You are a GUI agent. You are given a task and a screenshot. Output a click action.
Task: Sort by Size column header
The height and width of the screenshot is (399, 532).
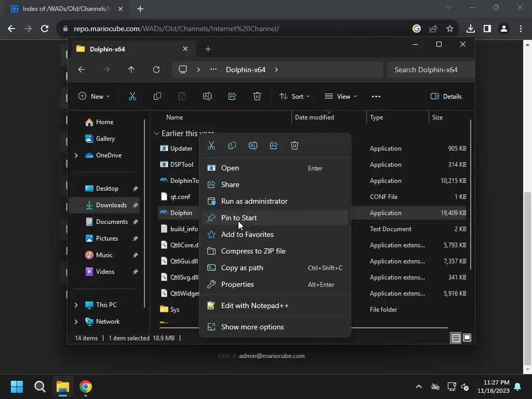pos(448,117)
